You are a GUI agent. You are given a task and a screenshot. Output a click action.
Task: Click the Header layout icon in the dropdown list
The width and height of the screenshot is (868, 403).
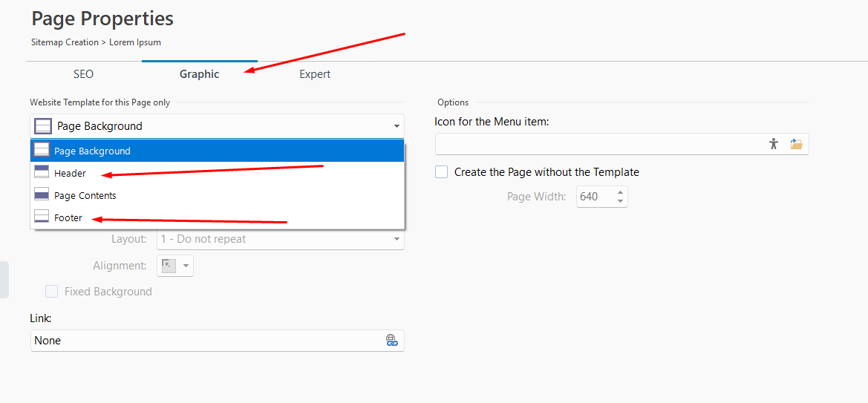tap(42, 173)
